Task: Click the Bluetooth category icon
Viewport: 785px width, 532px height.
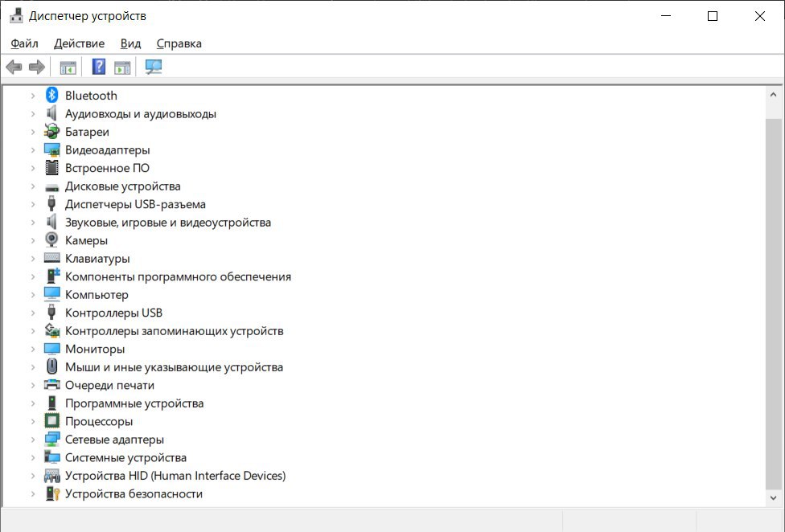Action: (51, 95)
